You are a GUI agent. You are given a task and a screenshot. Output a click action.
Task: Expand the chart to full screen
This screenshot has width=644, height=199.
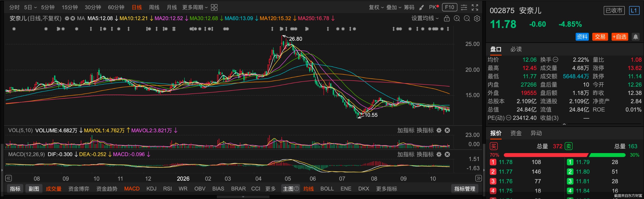click(x=475, y=7)
